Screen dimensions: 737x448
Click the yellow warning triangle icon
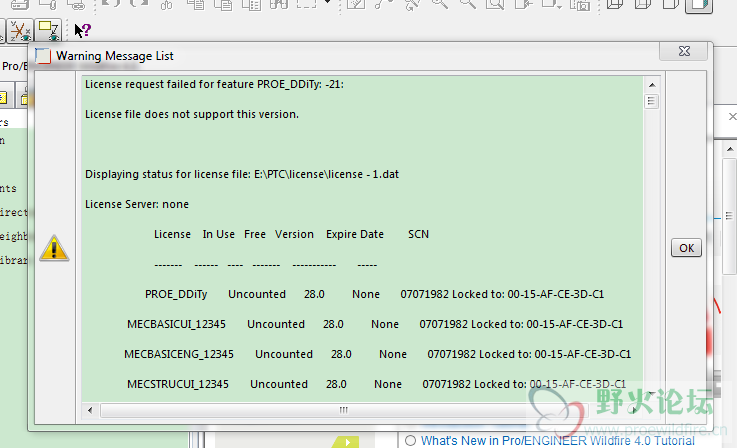tap(54, 248)
